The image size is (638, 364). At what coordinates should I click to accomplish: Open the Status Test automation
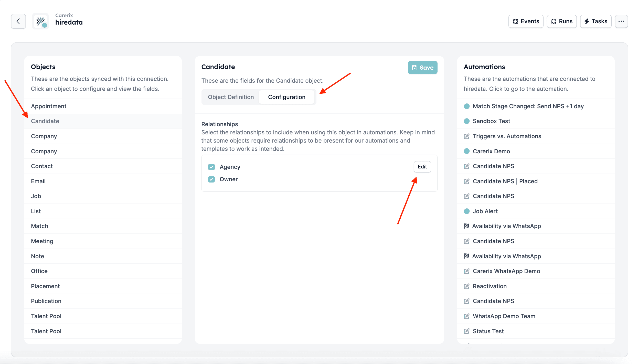536,331
